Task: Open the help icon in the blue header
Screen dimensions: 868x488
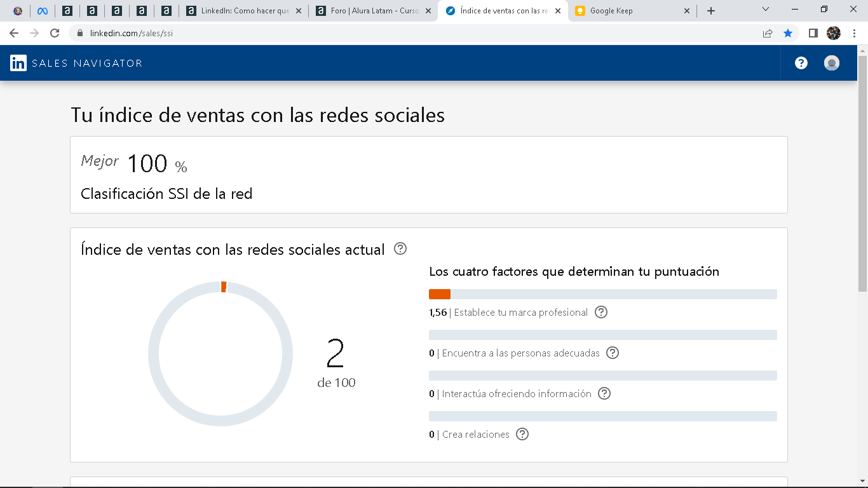Action: [x=801, y=63]
